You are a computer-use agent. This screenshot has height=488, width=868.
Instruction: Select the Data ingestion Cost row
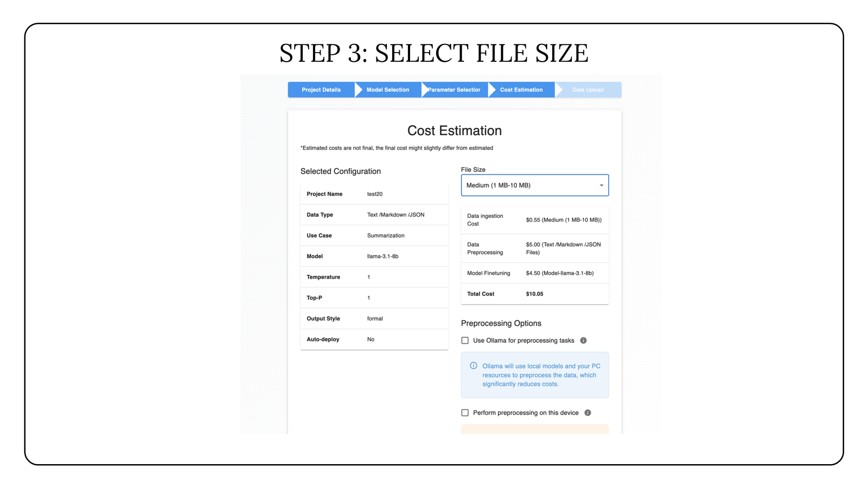534,220
